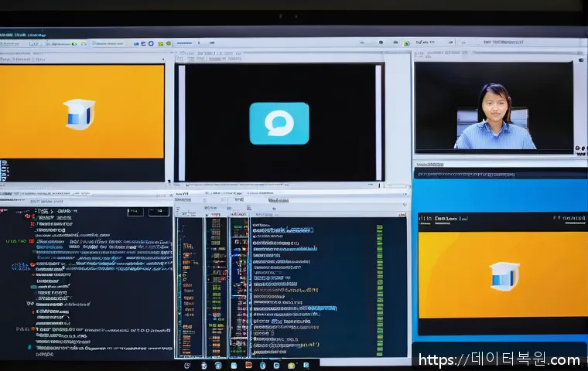Click the white cube icon in bottom-right orange panel
This screenshot has height=371, width=588.
(x=504, y=275)
